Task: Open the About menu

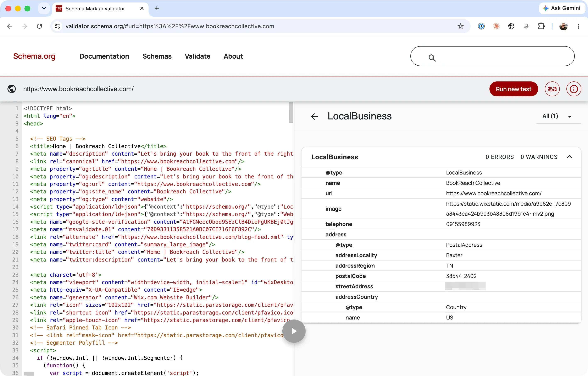Action: [233, 56]
